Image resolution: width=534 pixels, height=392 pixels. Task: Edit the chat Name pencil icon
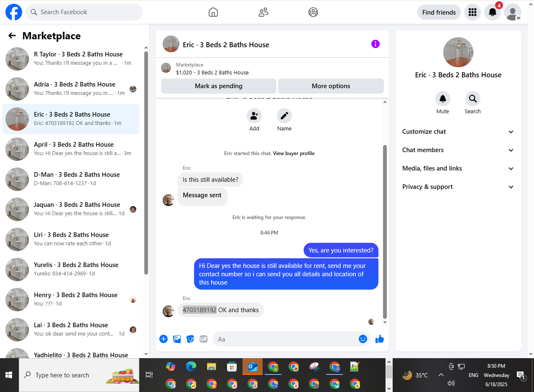click(x=284, y=116)
